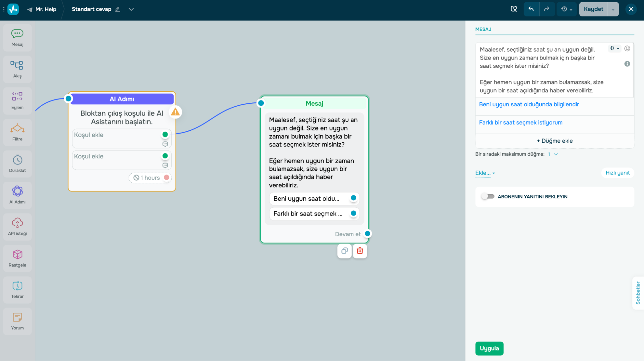Image resolution: width=644 pixels, height=361 pixels.
Task: Add a Duraklat pause element
Action: (17, 164)
